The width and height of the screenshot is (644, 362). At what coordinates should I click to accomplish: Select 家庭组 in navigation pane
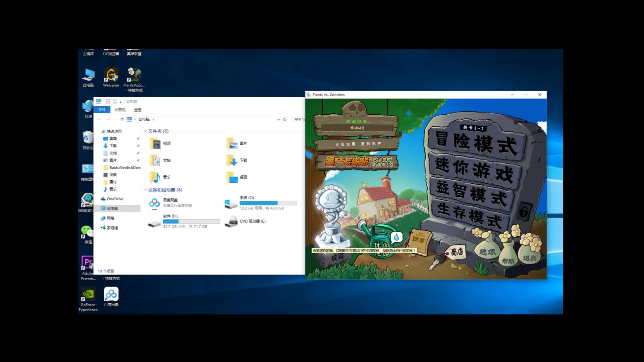coord(109,228)
